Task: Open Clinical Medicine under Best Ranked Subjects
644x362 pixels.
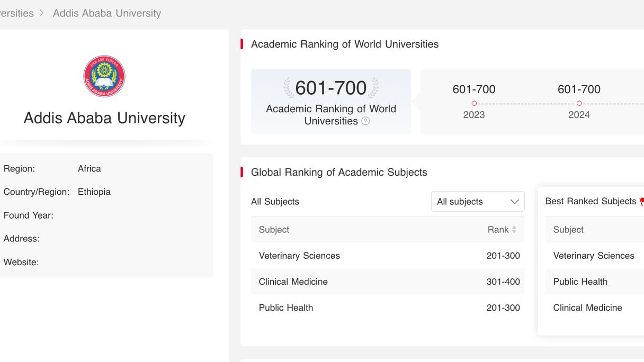Action: [587, 307]
